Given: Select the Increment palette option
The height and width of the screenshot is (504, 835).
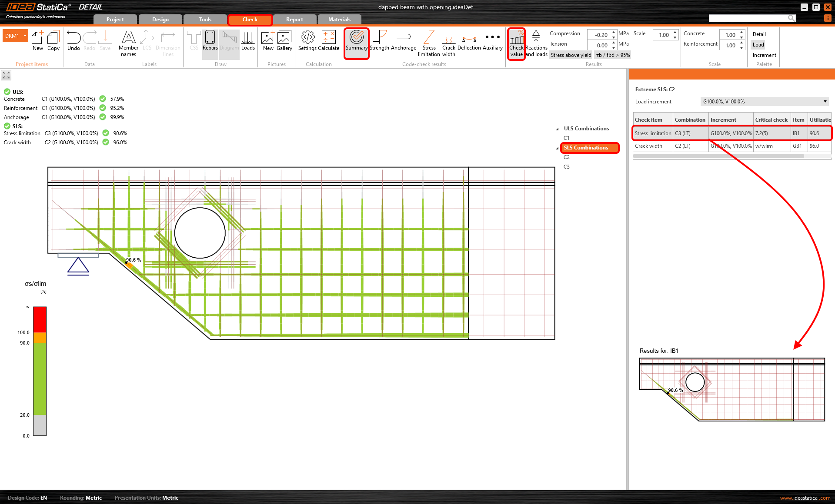Looking at the screenshot, I should tap(764, 55).
